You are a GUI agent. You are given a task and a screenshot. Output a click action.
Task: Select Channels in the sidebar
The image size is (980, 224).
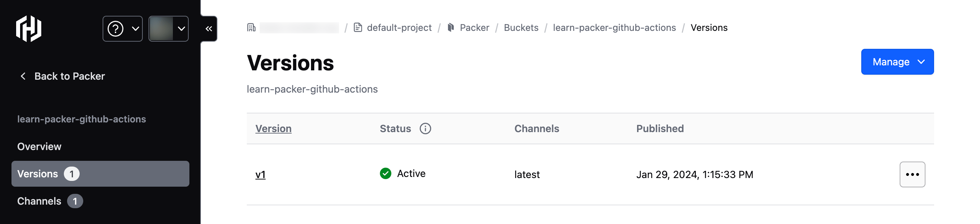pos(39,201)
